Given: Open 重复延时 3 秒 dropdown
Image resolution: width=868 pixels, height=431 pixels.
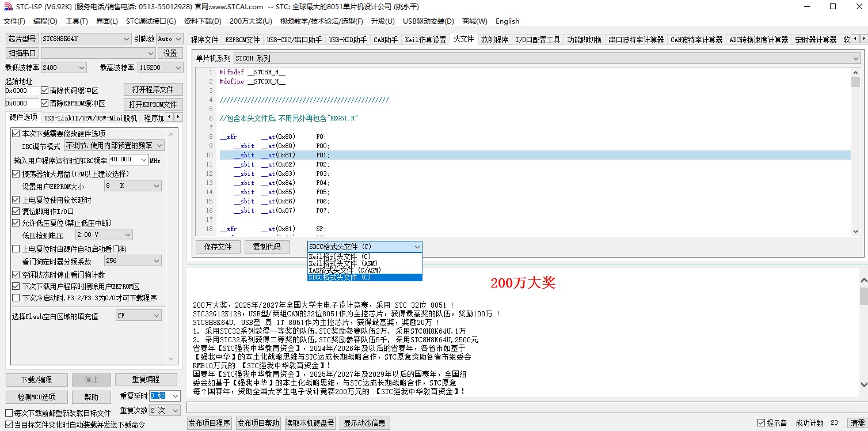Looking at the screenshot, I should coord(165,396).
